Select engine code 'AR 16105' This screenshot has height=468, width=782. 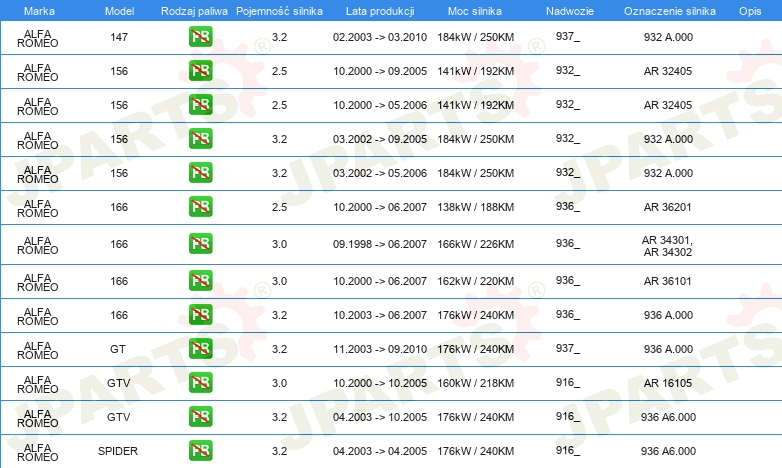[668, 383]
